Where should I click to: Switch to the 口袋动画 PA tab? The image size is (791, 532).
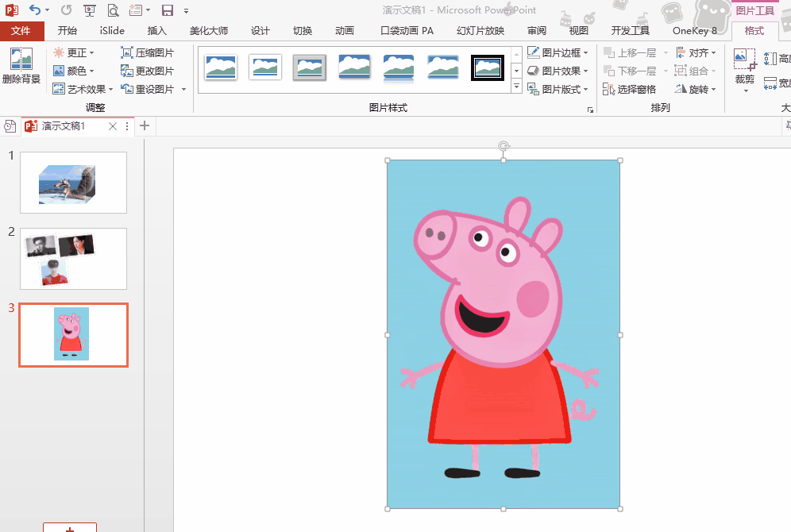point(407,31)
